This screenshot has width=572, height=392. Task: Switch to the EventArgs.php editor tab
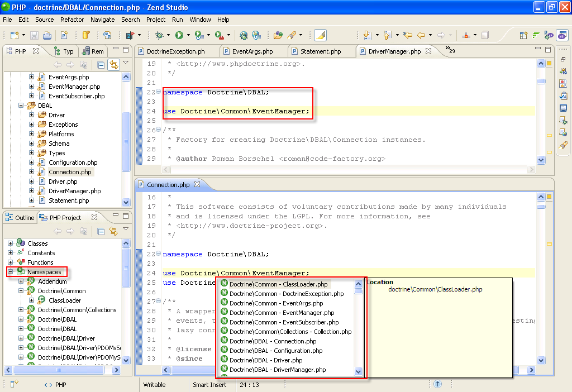(252, 51)
